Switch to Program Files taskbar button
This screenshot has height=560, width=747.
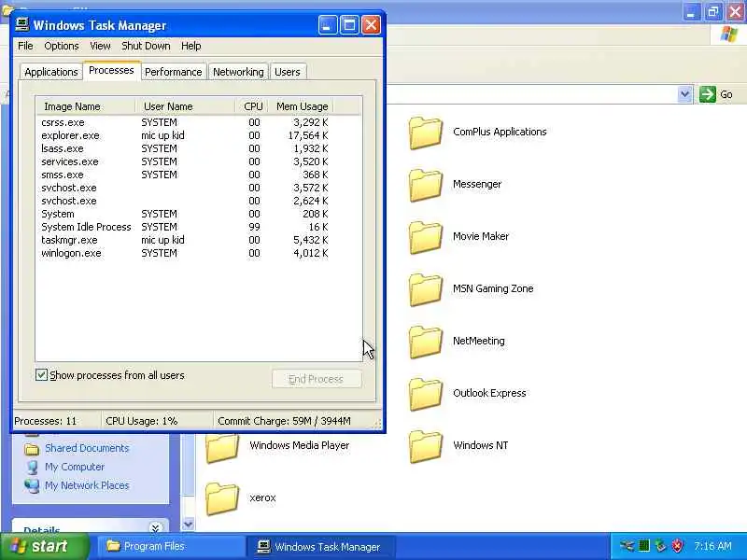click(x=171, y=546)
